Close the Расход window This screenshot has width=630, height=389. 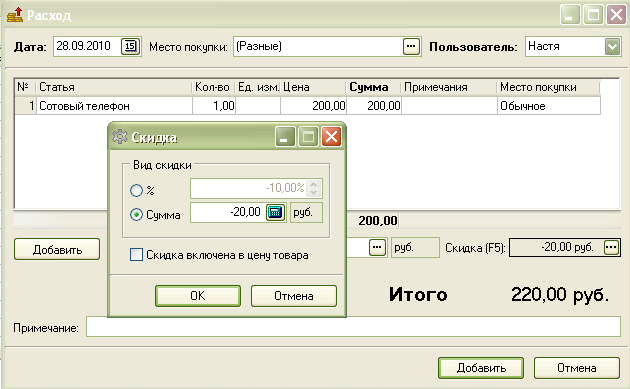click(616, 15)
